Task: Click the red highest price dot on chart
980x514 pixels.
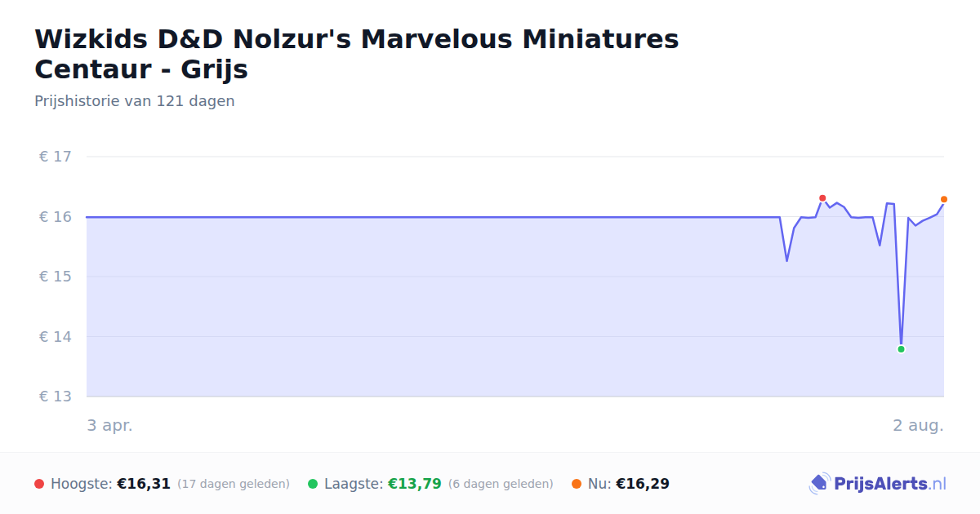Action: 822,198
